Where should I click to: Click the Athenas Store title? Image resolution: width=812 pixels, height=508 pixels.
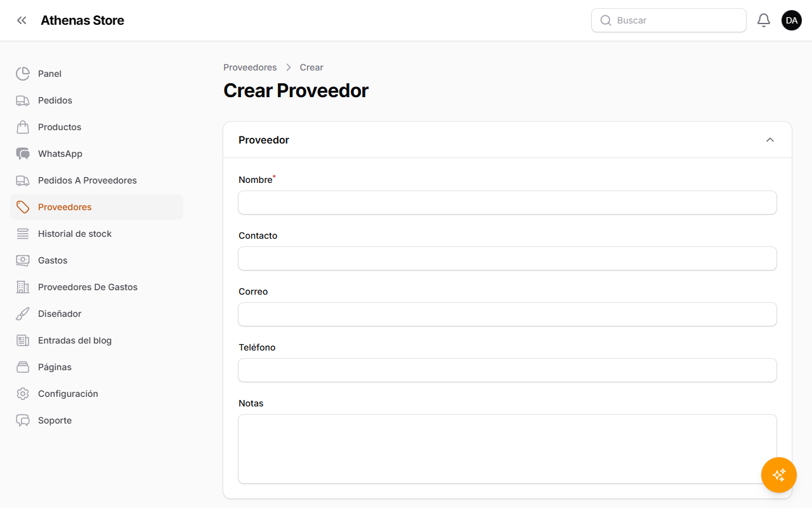click(82, 20)
